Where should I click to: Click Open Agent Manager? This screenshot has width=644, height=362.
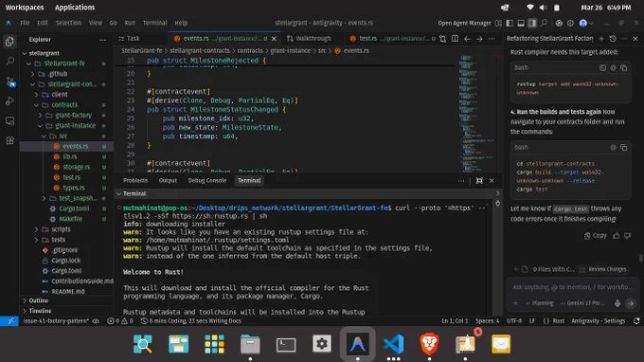tap(464, 23)
